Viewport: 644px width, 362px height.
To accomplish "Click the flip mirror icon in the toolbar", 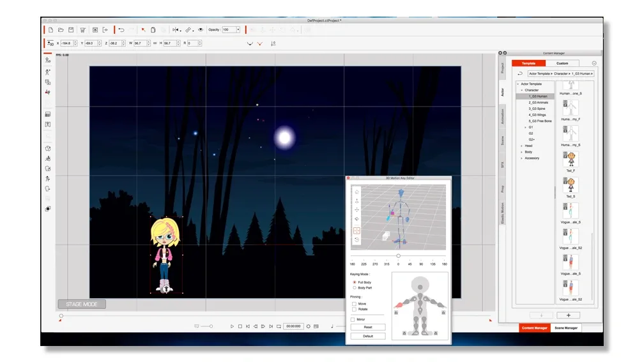I will pos(176,30).
